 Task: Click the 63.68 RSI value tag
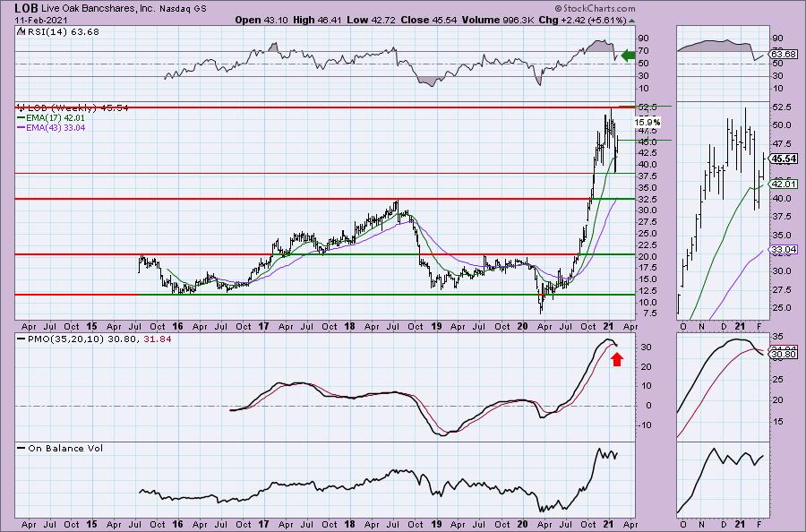click(x=784, y=54)
